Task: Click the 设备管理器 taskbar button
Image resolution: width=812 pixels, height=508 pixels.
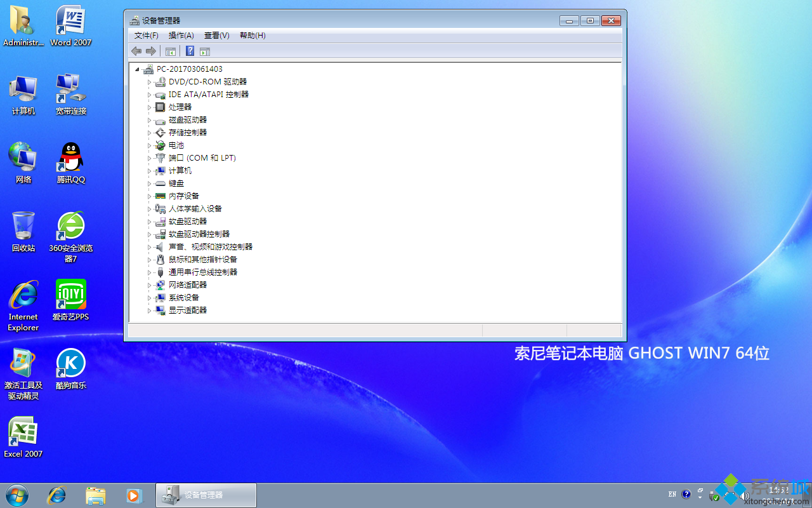Action: tap(206, 495)
